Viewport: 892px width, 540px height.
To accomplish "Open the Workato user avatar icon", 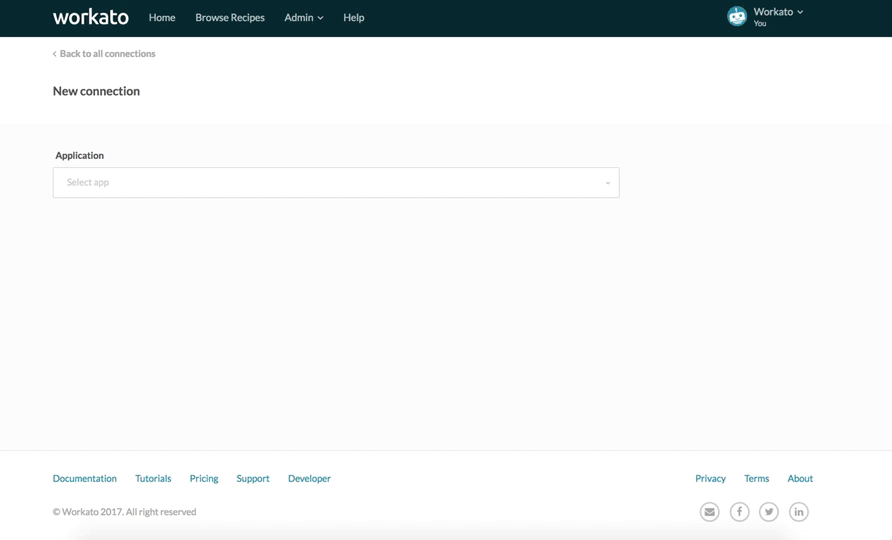I will 737,17.
